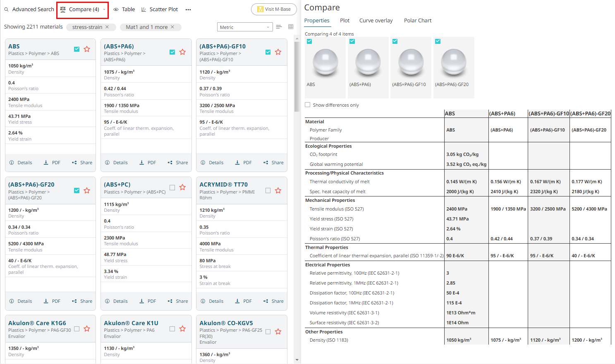Click the Visit M-Base button
615x364 pixels.
coord(274,9)
